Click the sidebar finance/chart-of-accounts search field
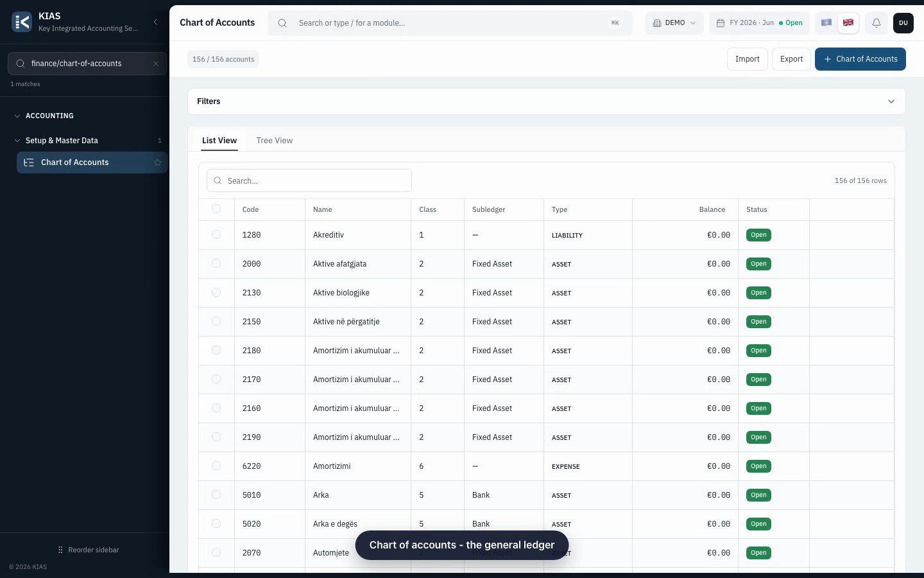This screenshot has width=924, height=578. (87, 64)
